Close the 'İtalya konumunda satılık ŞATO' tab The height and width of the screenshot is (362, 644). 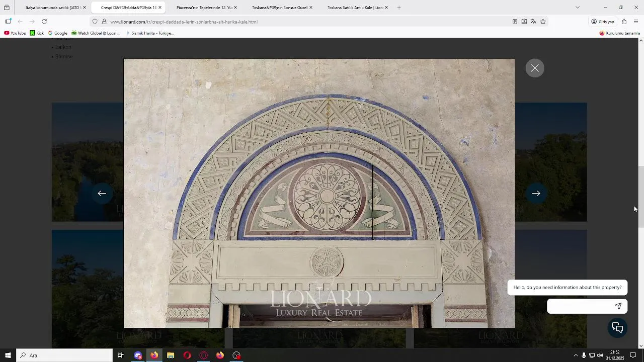coord(85,8)
